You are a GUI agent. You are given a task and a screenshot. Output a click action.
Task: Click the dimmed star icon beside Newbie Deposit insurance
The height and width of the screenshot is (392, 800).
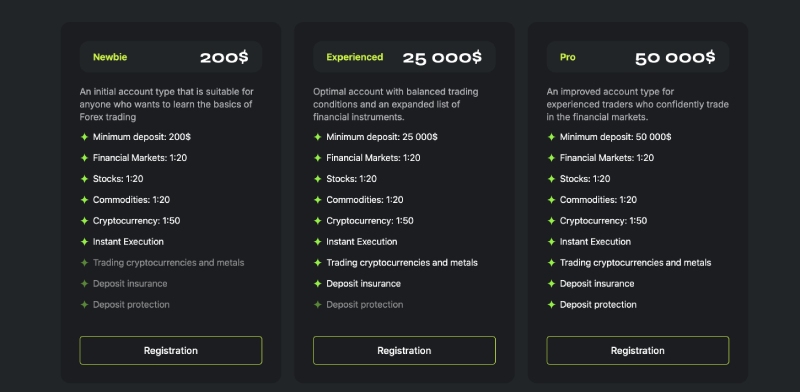point(85,283)
